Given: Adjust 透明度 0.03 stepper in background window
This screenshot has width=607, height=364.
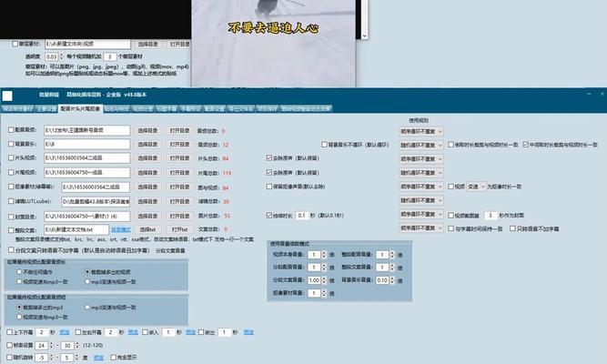Looking at the screenshot, I should coord(61,56).
